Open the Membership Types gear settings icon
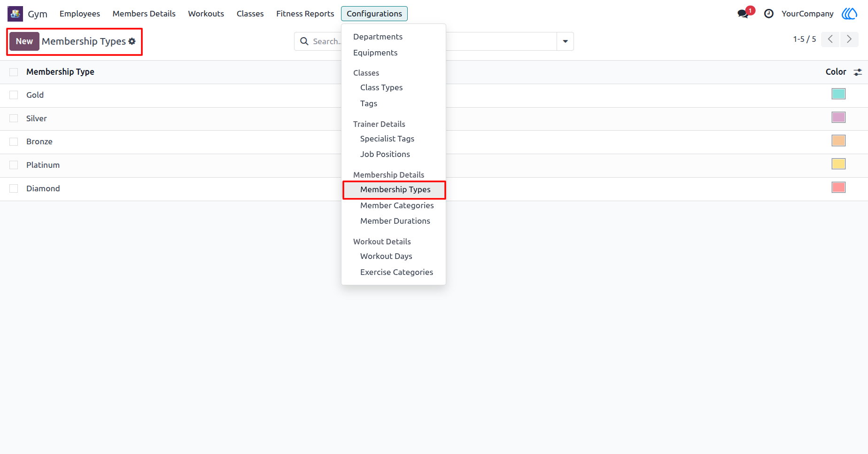868x454 pixels. tap(132, 41)
